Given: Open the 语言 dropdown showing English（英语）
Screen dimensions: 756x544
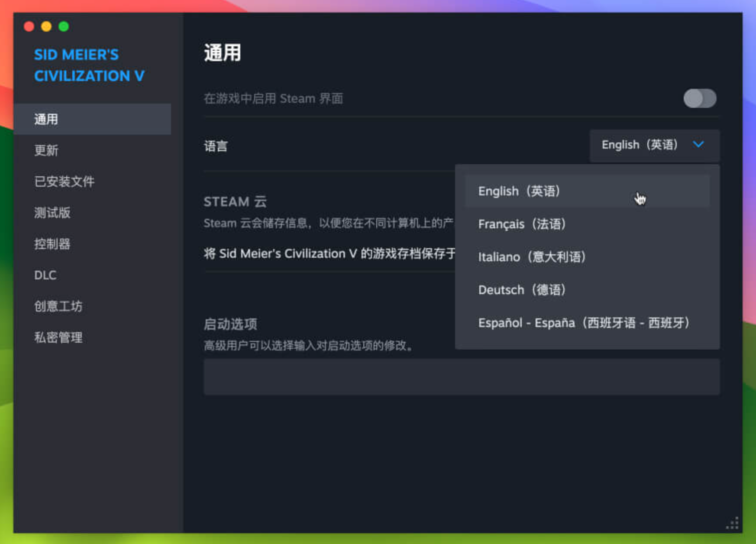Looking at the screenshot, I should (x=654, y=145).
